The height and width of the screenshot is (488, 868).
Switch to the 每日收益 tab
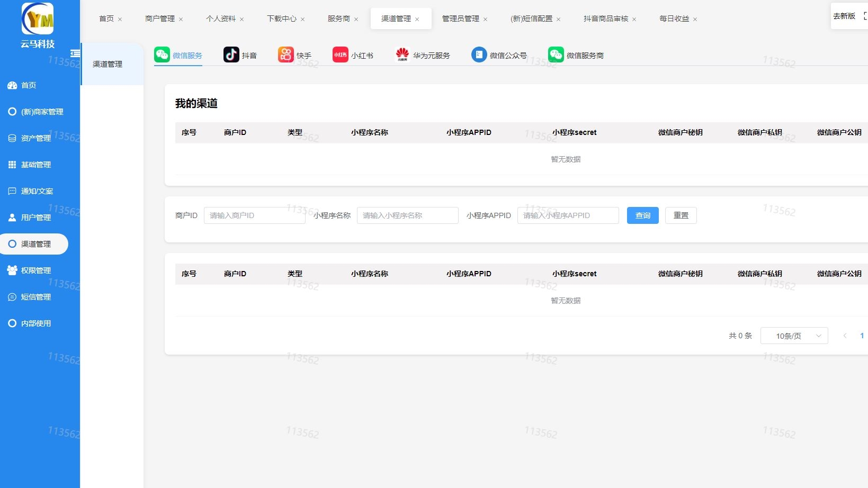[674, 19]
